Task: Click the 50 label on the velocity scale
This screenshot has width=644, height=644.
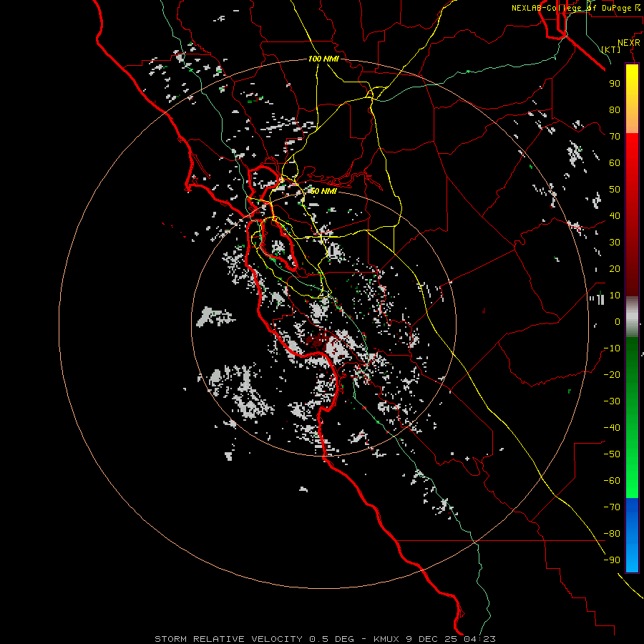Action: point(615,190)
